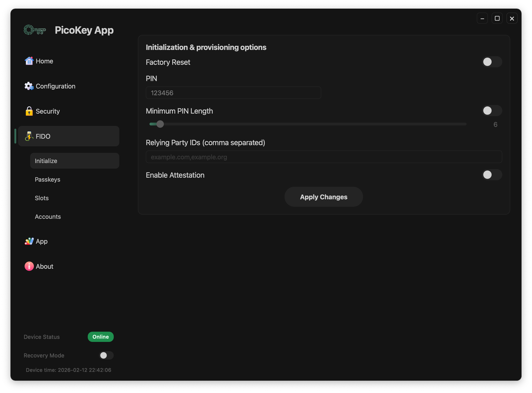This screenshot has width=532, height=393.
Task: Select the FIDO USB key icon
Action: point(29,136)
